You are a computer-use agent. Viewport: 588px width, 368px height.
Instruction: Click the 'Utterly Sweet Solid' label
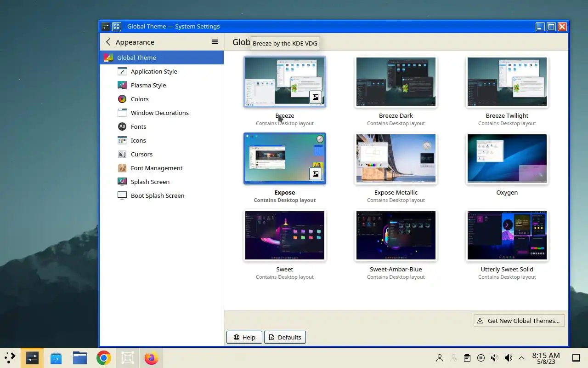click(507, 269)
